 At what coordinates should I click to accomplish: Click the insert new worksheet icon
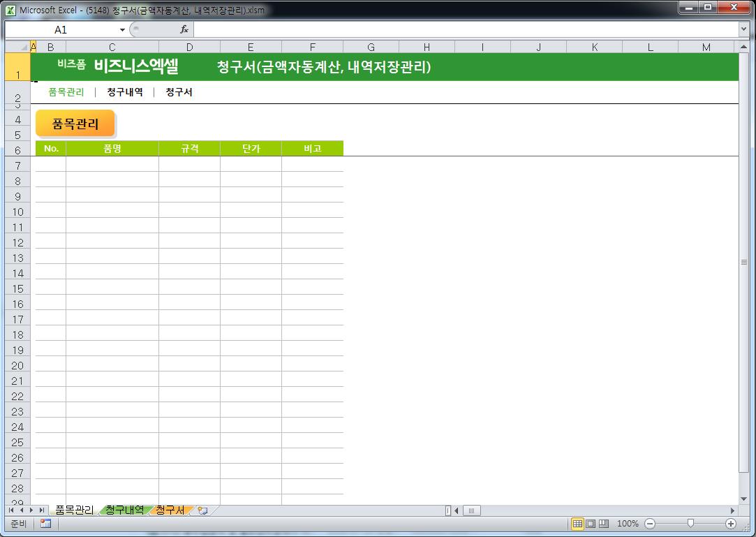pyautogui.click(x=203, y=510)
